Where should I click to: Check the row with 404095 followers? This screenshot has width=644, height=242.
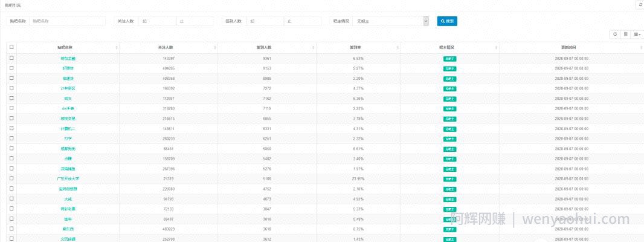pyautogui.click(x=11, y=68)
